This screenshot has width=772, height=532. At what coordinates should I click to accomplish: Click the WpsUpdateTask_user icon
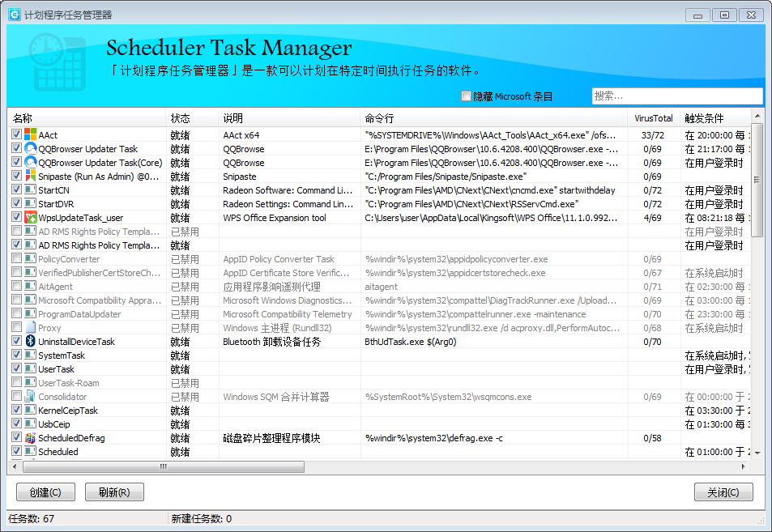[x=31, y=218]
